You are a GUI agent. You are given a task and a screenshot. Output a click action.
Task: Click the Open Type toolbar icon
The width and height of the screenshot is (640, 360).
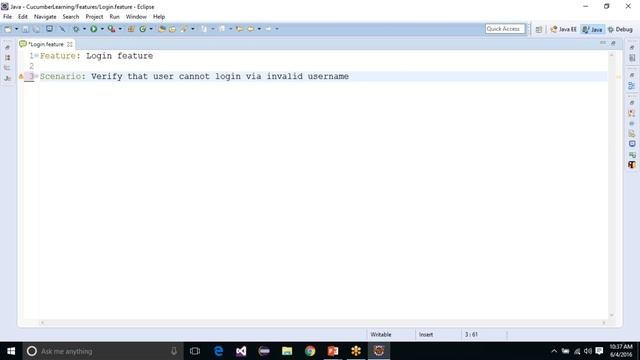(162, 29)
